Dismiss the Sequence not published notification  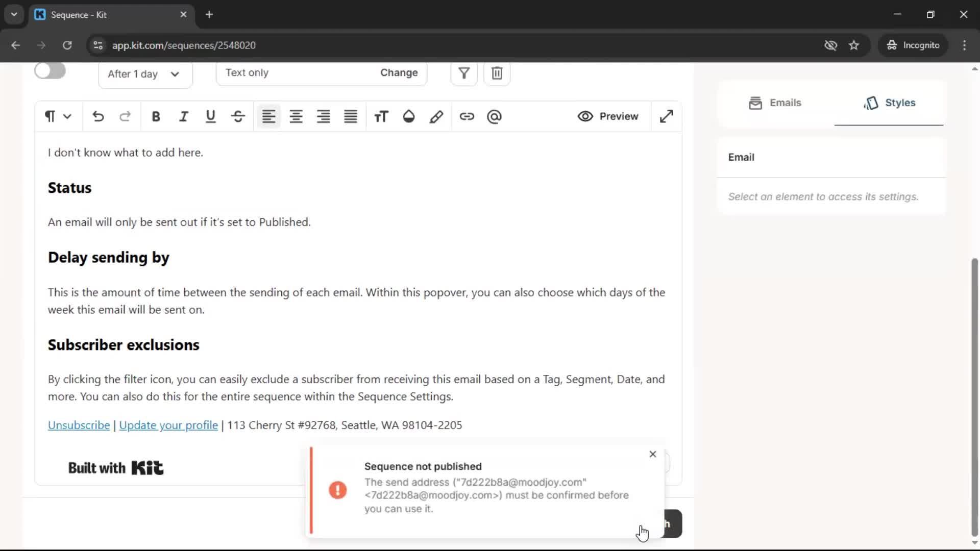pyautogui.click(x=652, y=454)
